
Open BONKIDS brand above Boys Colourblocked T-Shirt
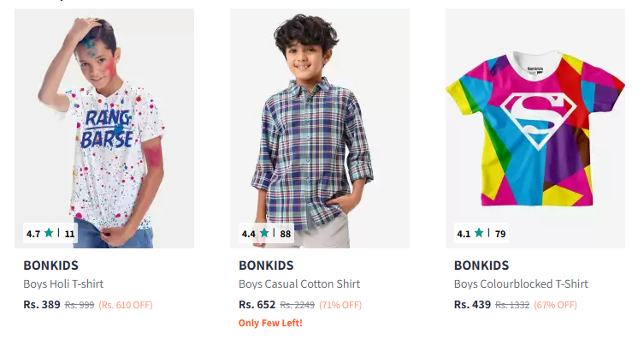tap(482, 265)
